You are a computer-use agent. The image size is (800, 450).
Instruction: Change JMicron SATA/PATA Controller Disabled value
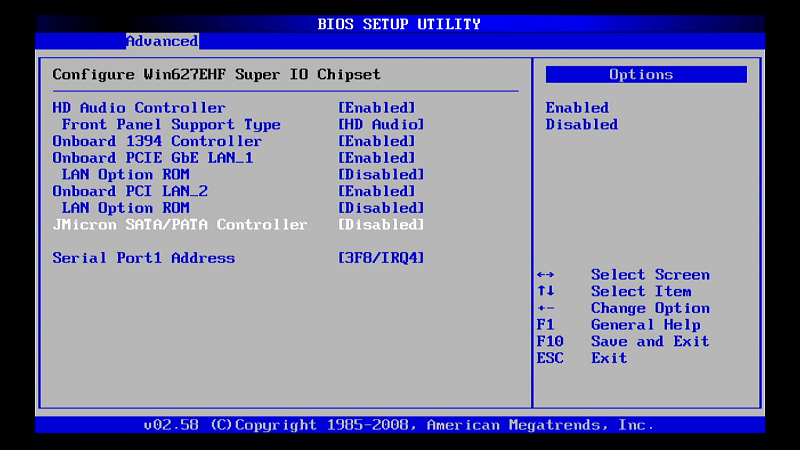tap(381, 225)
